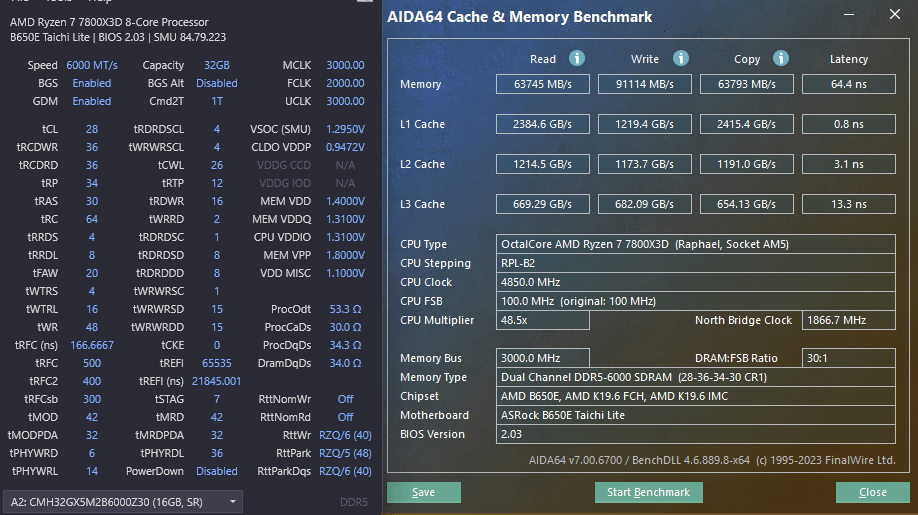
Task: Click the L2 Cache latency 3.1 ns field
Action: [848, 164]
